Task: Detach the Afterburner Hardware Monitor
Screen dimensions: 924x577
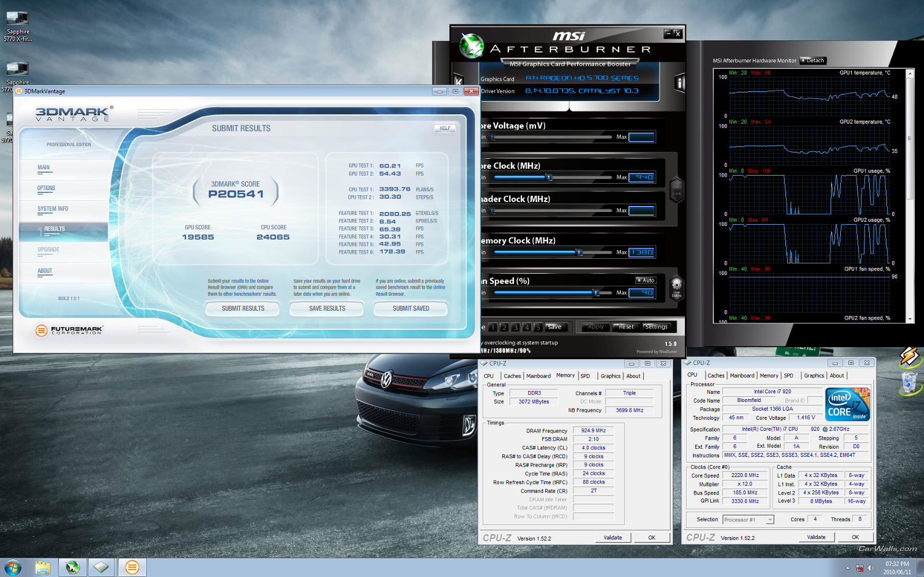Action: [x=813, y=61]
